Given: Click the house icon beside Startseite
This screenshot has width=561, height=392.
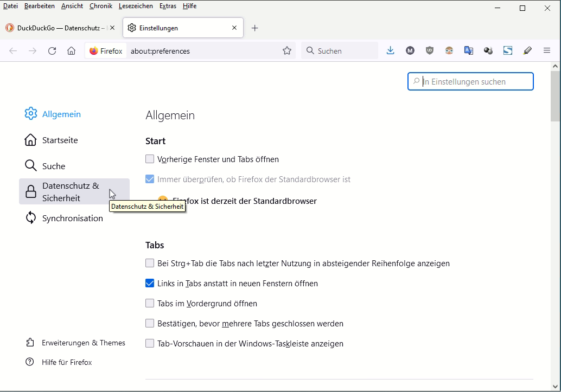Looking at the screenshot, I should coord(30,140).
